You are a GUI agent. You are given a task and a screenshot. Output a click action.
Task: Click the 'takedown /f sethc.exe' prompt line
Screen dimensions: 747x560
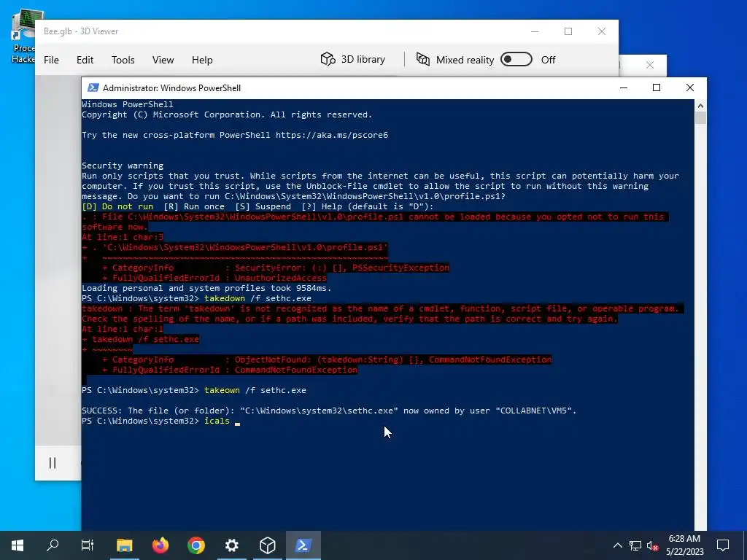point(196,298)
